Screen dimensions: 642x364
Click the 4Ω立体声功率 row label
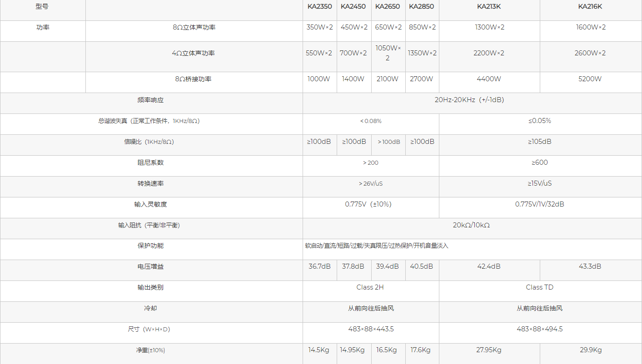tap(194, 53)
